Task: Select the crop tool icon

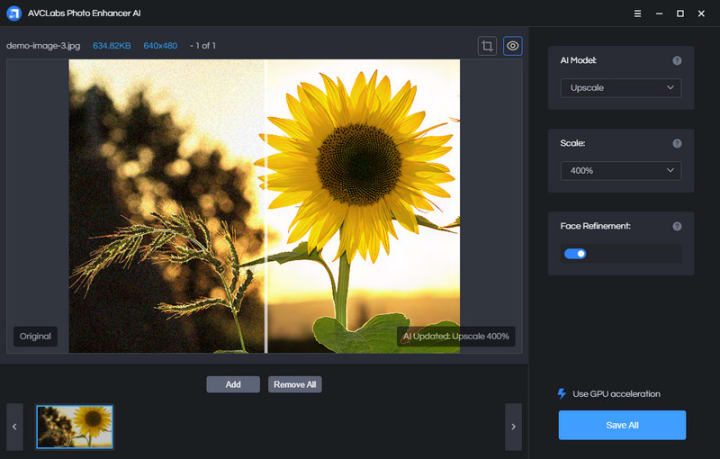Action: point(487,46)
